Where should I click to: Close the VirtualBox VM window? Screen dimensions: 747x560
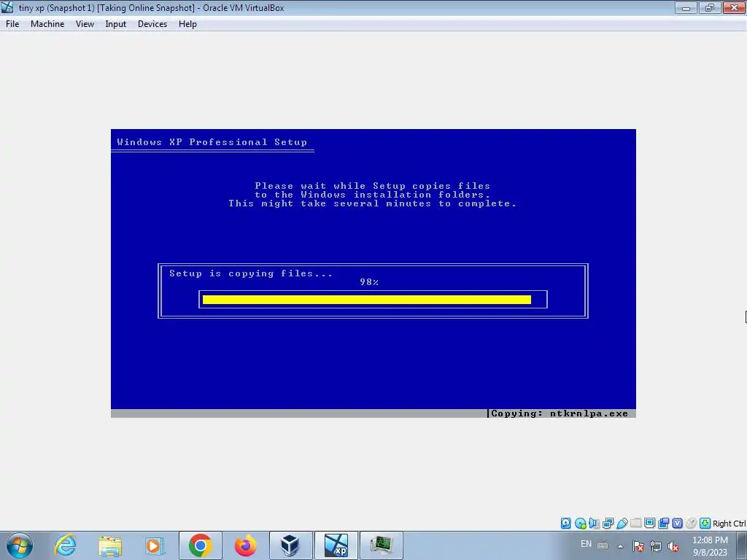pyautogui.click(x=734, y=7)
